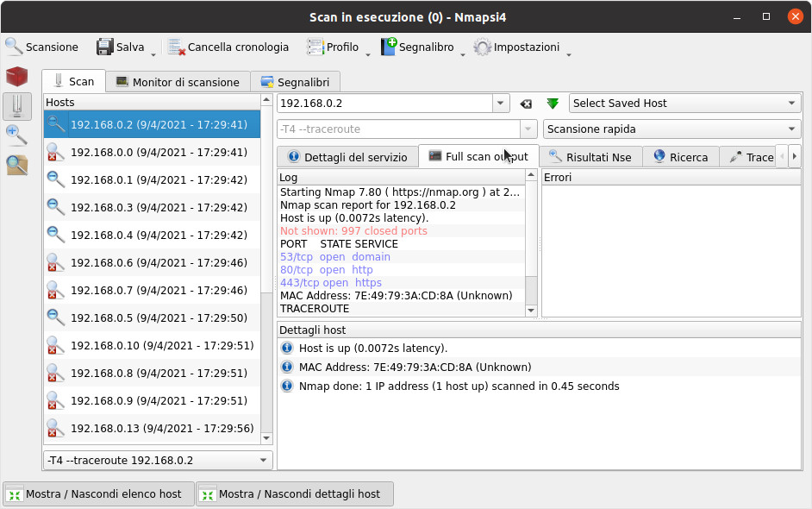This screenshot has height=509, width=812.
Task: Click the Log panel scroll up arrow
Action: tap(531, 175)
